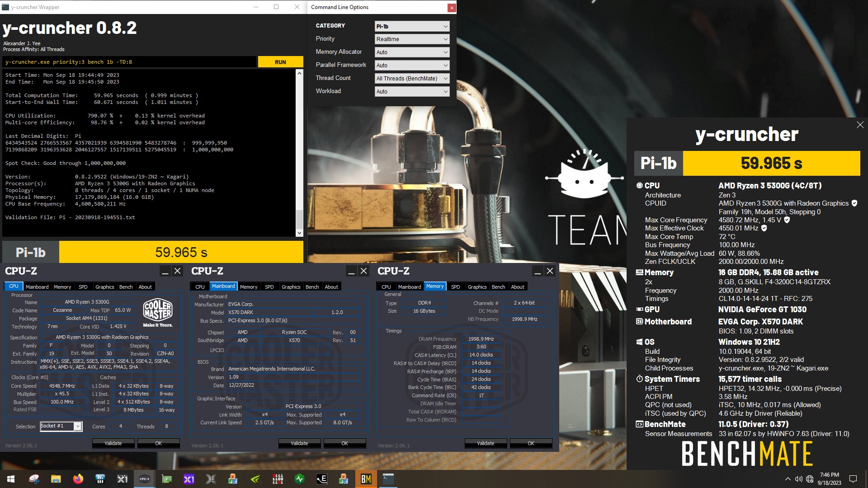Viewport: 868px width, 488px height.
Task: Open the CATEGORY dropdown showing Pi-1b
Action: click(412, 26)
